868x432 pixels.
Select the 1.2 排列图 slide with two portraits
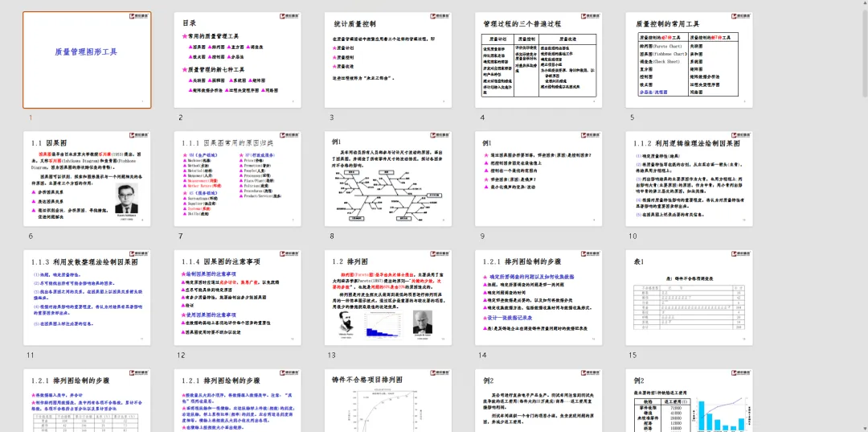click(x=388, y=298)
